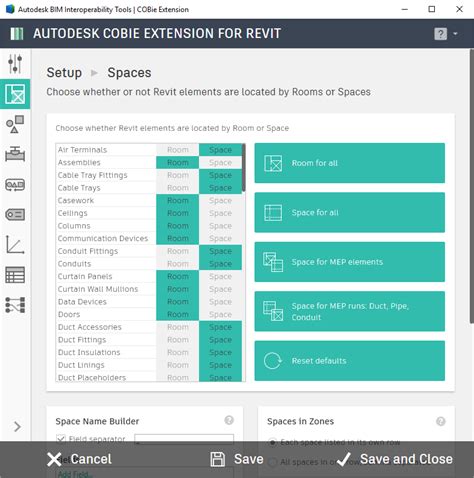The width and height of the screenshot is (474, 478).
Task: Open the Attributes tag icon in sidebar
Action: pos(15,215)
